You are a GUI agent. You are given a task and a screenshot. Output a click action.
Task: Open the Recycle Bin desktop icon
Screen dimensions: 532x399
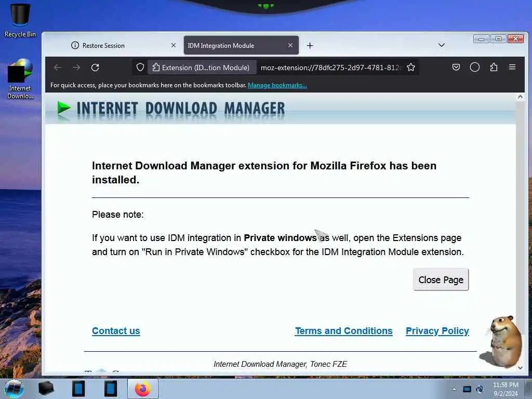click(x=20, y=20)
